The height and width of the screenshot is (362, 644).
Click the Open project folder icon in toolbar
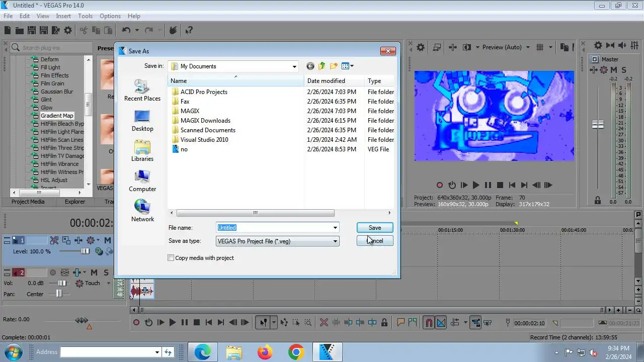[20, 31]
